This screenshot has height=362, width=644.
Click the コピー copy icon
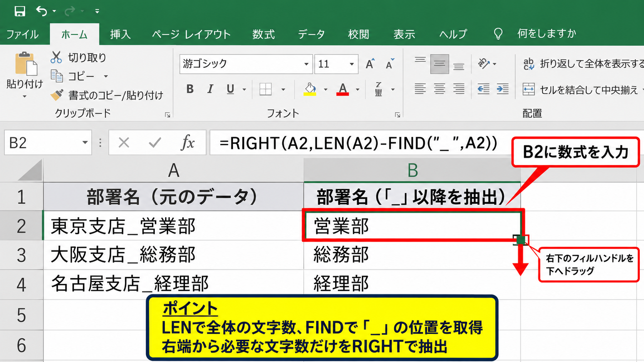pyautogui.click(x=57, y=76)
